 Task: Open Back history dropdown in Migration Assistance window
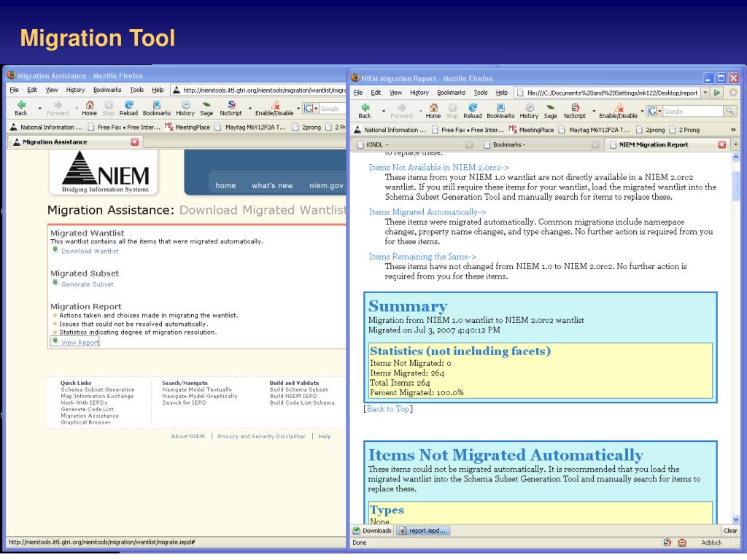coord(39,108)
